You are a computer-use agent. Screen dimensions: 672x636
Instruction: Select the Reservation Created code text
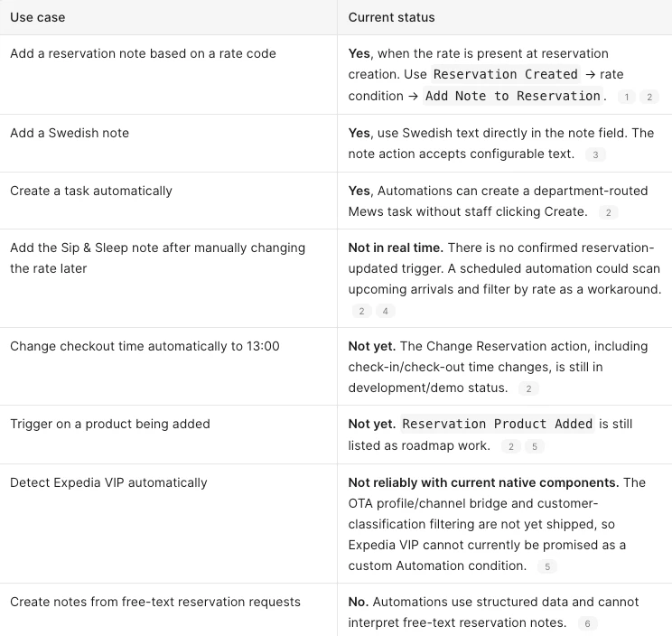click(x=505, y=74)
